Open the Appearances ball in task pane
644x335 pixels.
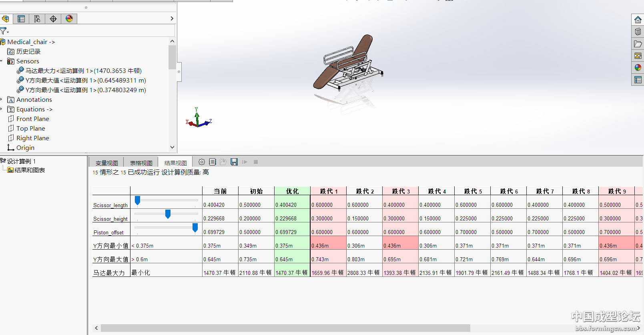pos(638,68)
